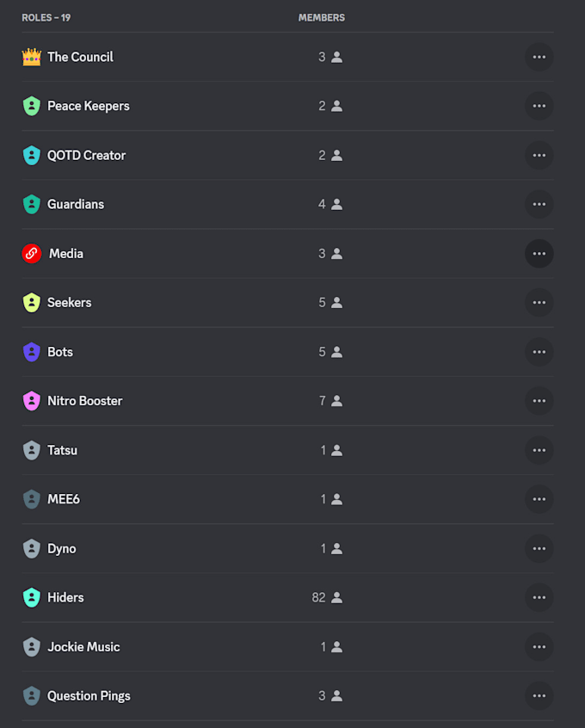Click the gray shield icon for Tatsu

pyautogui.click(x=31, y=450)
